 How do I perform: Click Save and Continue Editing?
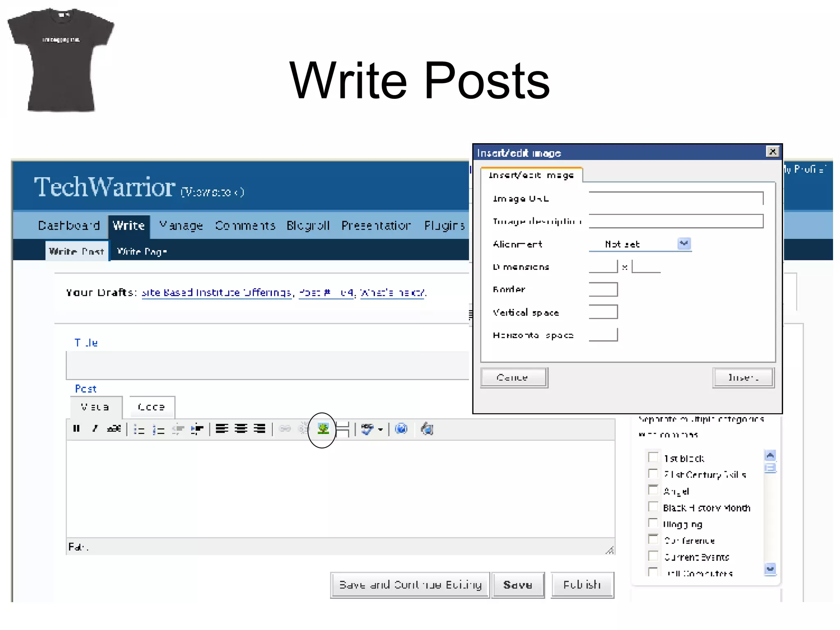(x=410, y=585)
